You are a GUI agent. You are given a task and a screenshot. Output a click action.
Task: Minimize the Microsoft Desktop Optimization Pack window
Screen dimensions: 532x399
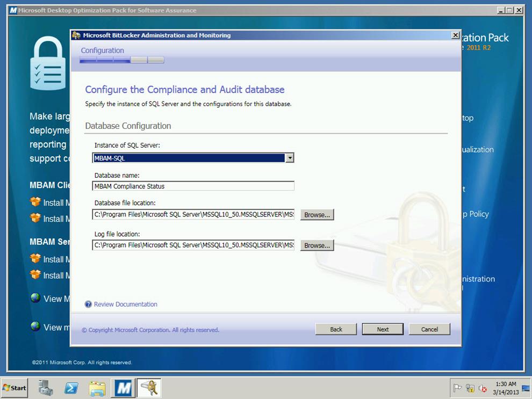(x=501, y=10)
